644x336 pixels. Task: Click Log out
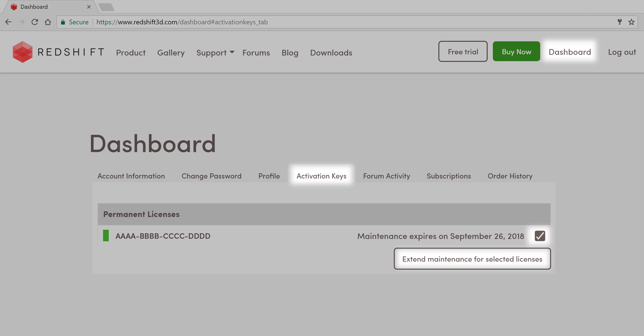[622, 52]
